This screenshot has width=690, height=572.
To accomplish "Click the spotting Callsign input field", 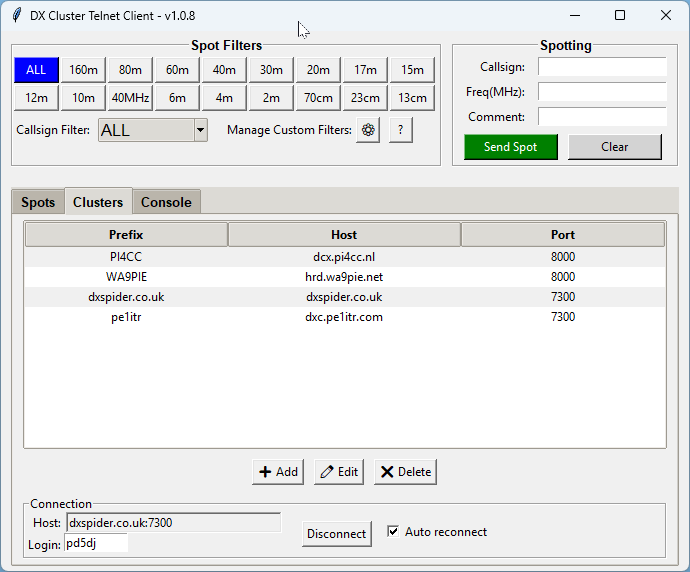I will [x=602, y=67].
